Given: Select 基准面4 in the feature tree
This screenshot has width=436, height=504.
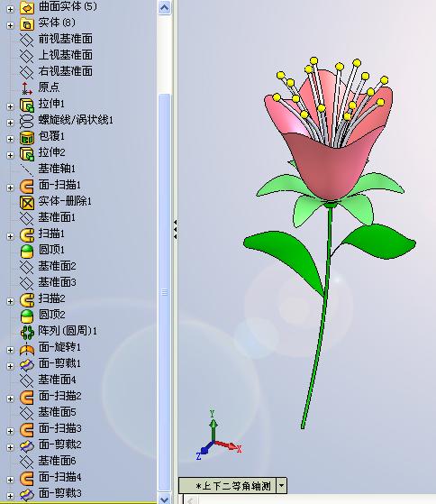Looking at the screenshot, I should click(x=57, y=380).
